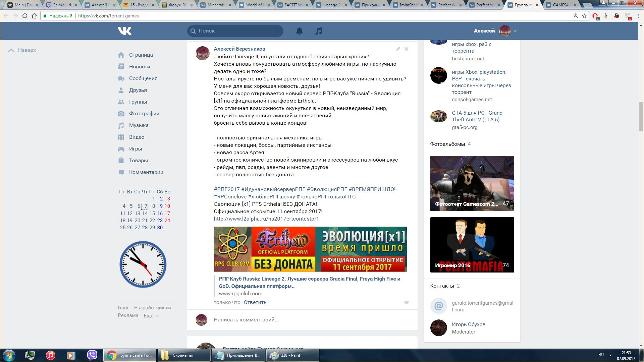Click Блог footer link
Screen dimensions: 644x362
[x=123, y=308]
